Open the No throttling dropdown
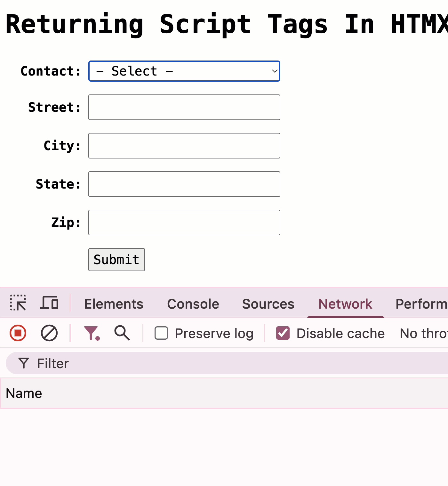The height and width of the screenshot is (486, 448). [x=424, y=333]
